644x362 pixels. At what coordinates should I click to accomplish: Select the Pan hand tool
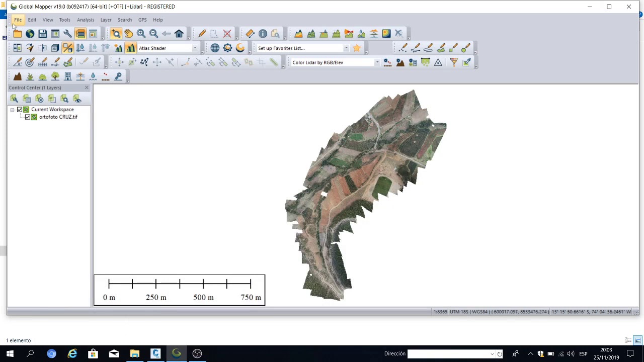(x=129, y=34)
